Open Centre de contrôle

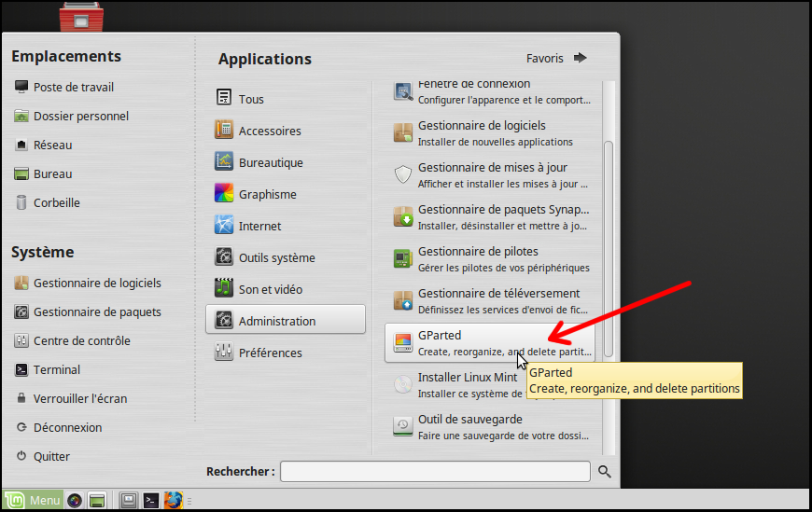point(81,340)
